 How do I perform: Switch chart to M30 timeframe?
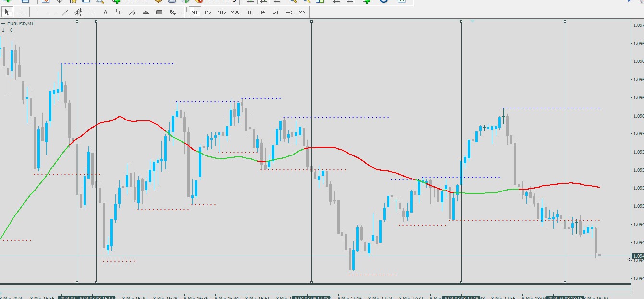(x=235, y=12)
